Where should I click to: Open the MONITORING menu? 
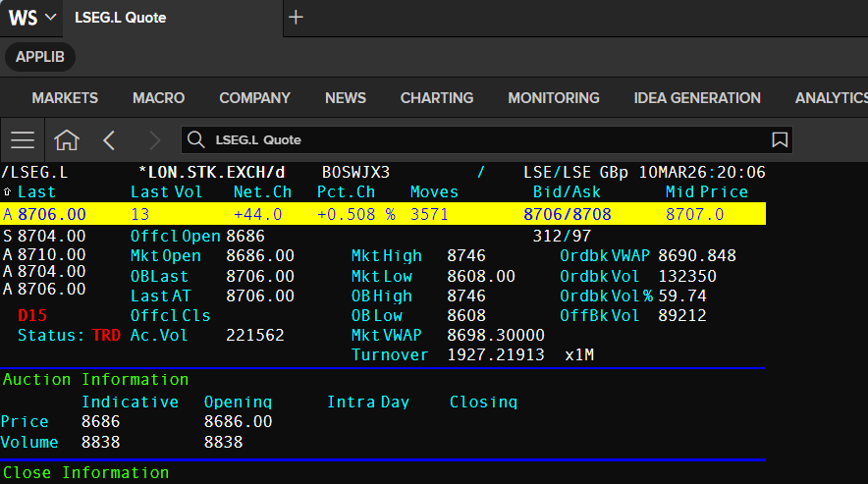pyautogui.click(x=554, y=98)
